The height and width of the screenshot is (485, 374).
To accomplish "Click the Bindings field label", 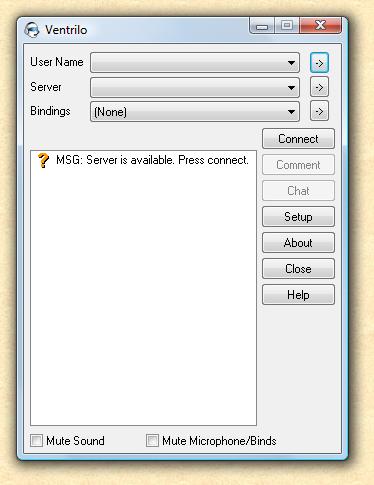I will (50, 111).
